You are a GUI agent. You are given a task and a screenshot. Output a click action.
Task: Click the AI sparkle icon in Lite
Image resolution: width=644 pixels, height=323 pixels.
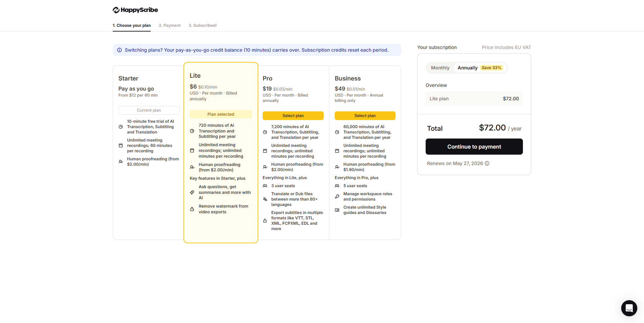[192, 193]
